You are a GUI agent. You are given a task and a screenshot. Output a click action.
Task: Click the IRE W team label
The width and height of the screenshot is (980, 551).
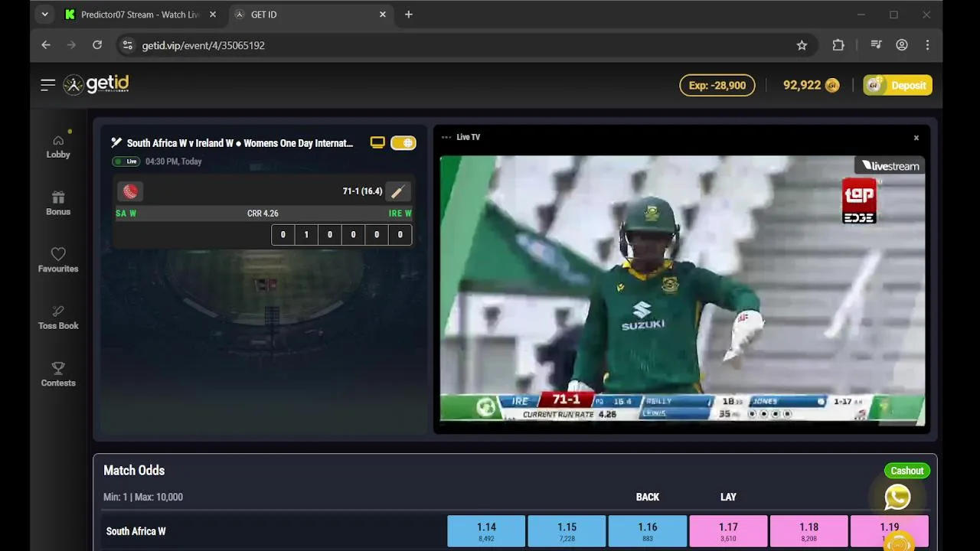[x=400, y=214]
